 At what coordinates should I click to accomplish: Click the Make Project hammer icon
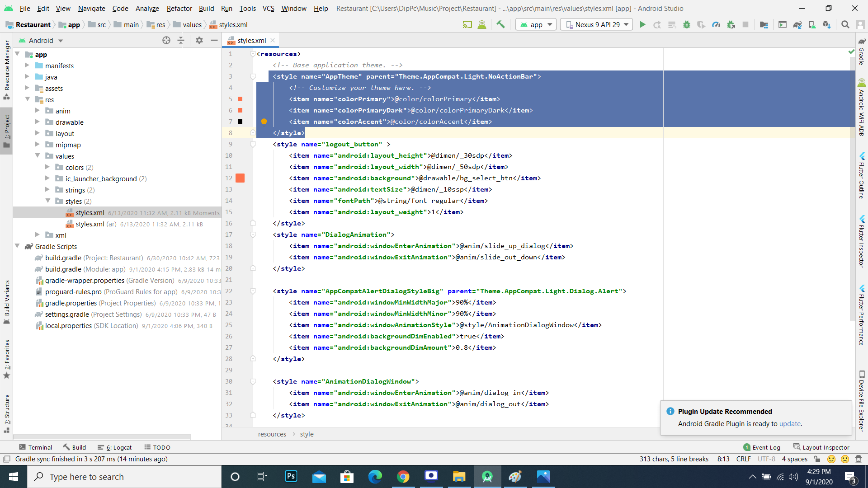[x=500, y=24]
